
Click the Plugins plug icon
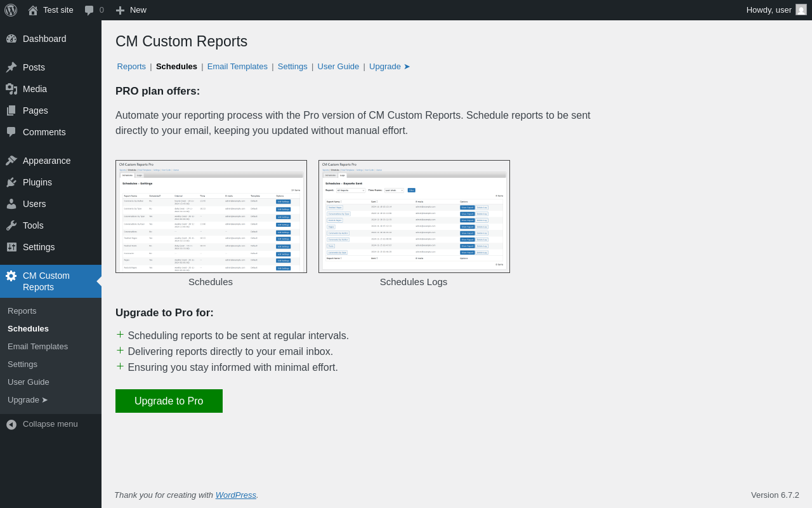click(x=11, y=182)
